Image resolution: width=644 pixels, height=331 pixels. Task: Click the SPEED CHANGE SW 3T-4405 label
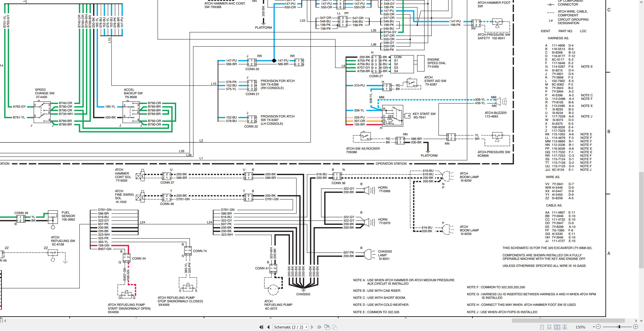tap(45, 93)
